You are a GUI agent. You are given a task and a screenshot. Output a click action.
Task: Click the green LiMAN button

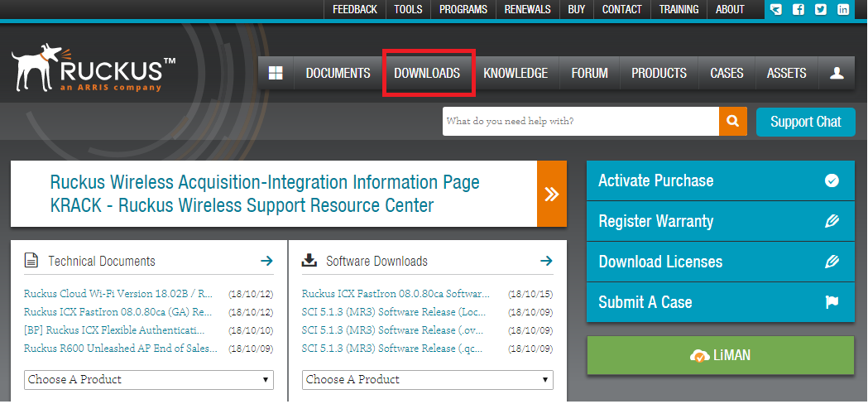click(721, 355)
